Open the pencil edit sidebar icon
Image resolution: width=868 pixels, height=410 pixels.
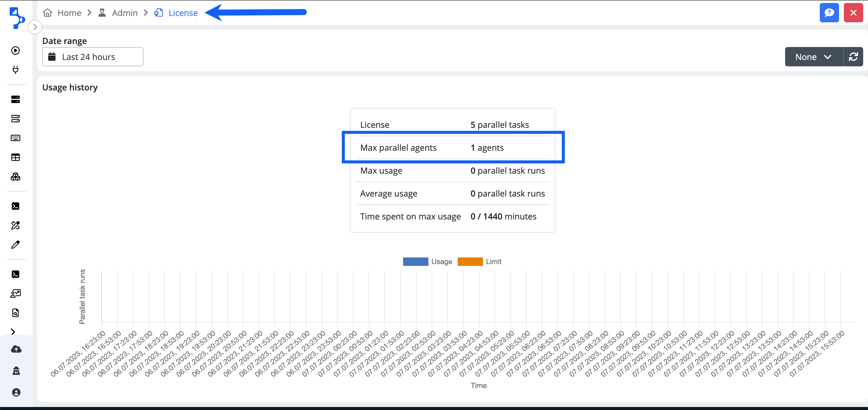pos(15,245)
